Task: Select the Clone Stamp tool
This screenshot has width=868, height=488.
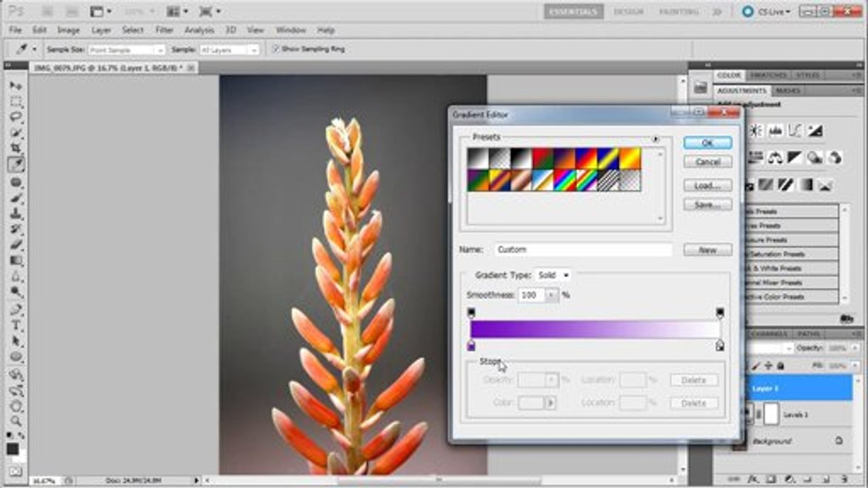Action: pos(16,213)
